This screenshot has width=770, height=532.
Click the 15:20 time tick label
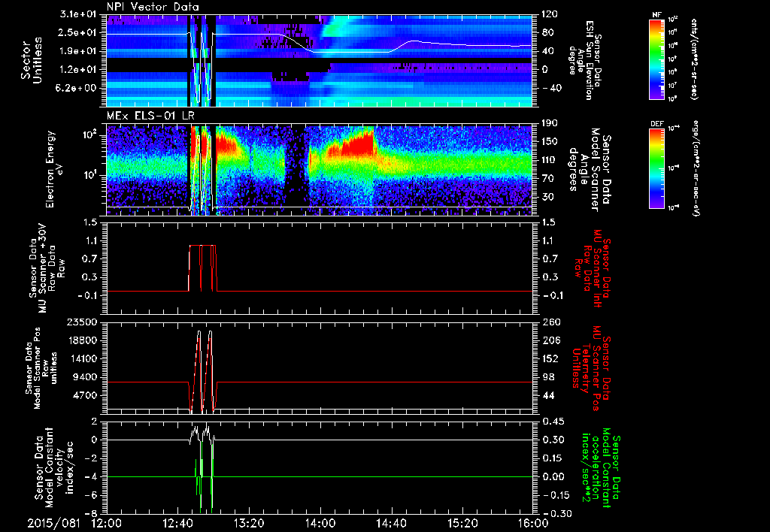coord(462,523)
